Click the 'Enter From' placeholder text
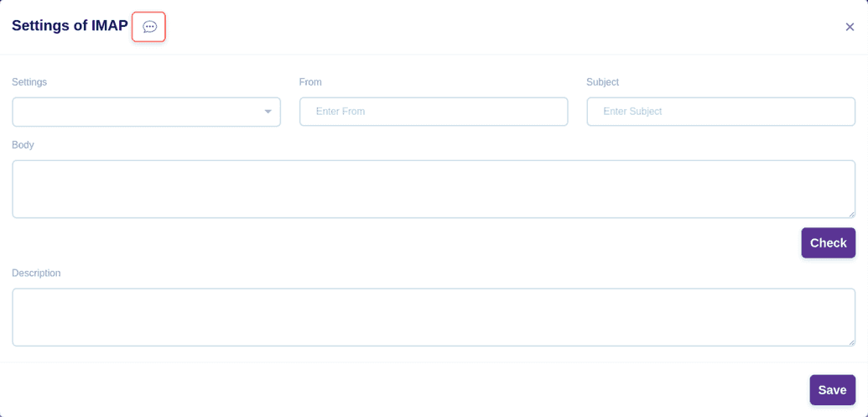The width and height of the screenshot is (868, 417). tap(340, 112)
